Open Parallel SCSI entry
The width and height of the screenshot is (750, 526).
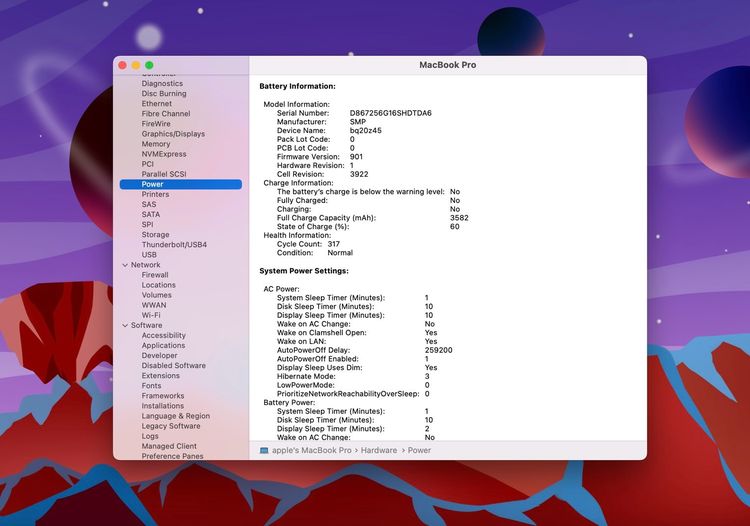[164, 174]
